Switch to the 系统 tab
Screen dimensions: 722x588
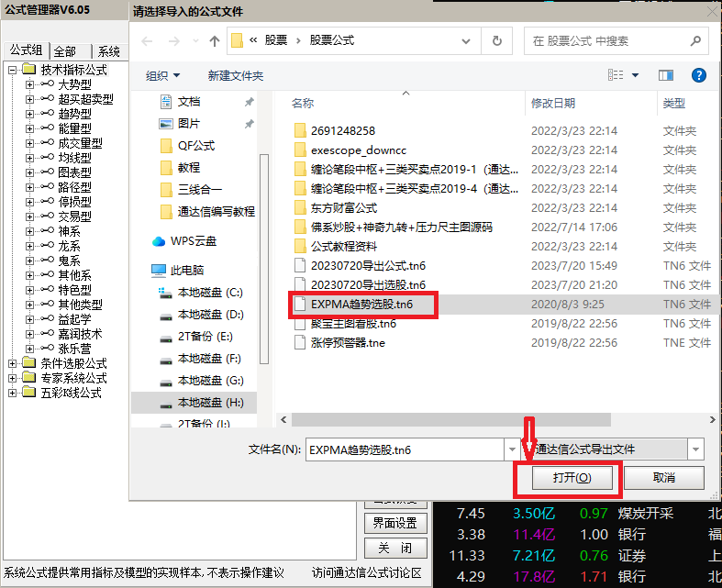[x=108, y=51]
